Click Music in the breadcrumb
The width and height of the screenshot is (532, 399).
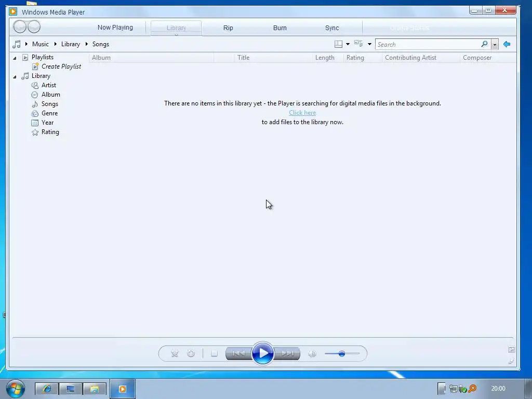pos(41,44)
